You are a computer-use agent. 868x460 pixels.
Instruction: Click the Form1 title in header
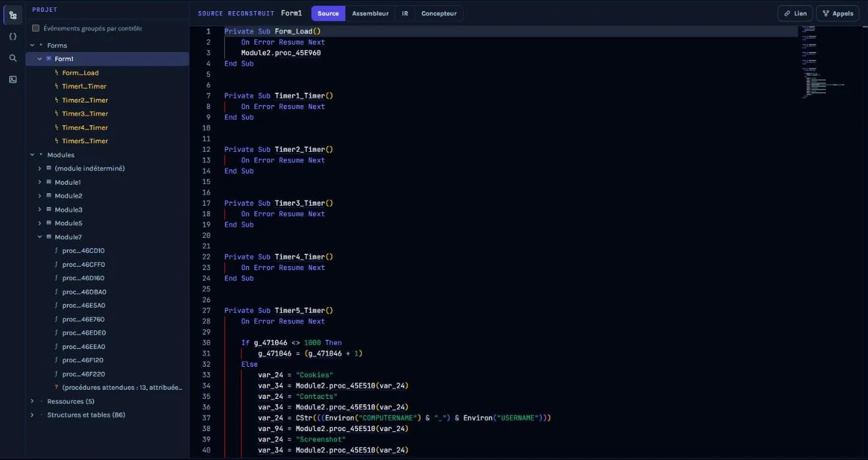click(291, 13)
